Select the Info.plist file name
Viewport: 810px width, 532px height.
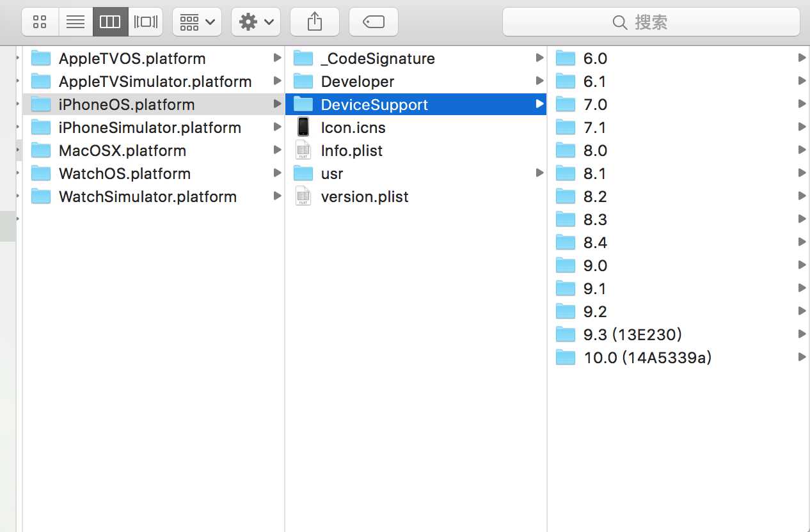352,151
